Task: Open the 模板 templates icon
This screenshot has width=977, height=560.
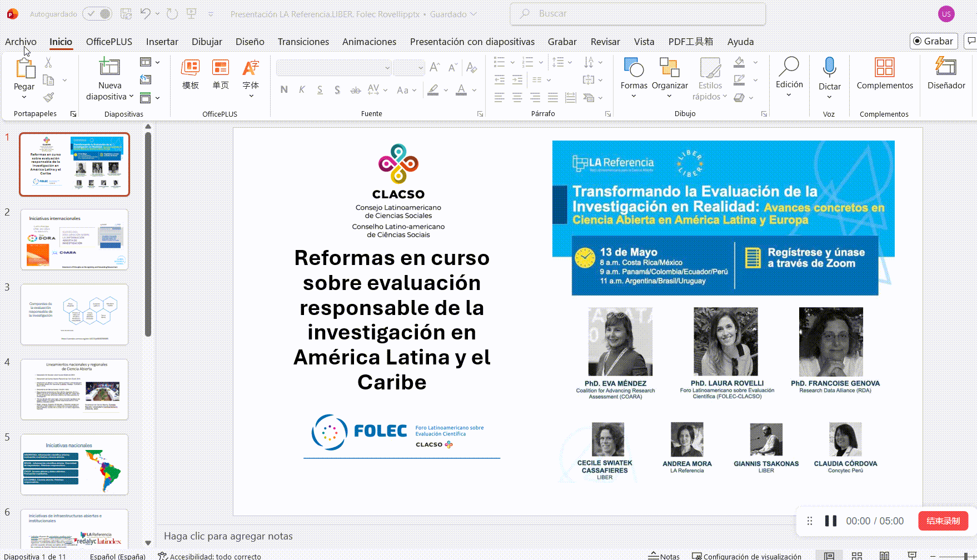Action: pos(191,68)
